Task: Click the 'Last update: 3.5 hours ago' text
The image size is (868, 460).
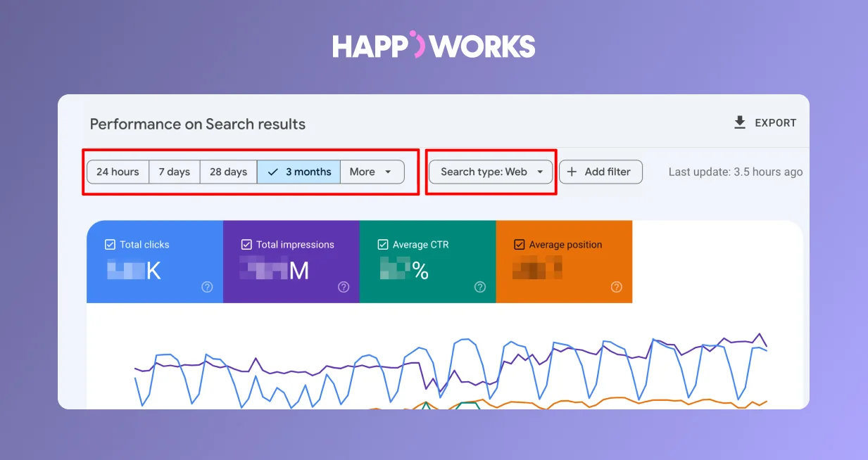Action: (x=736, y=172)
